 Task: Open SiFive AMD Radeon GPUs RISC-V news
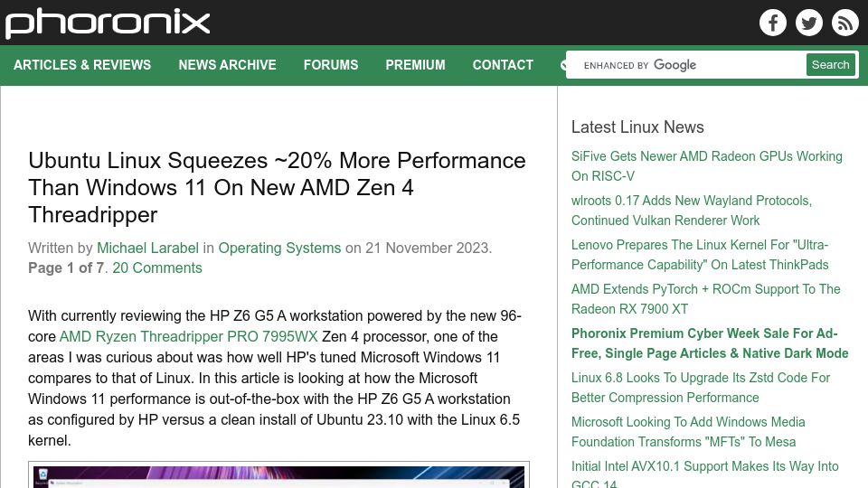pos(707,166)
